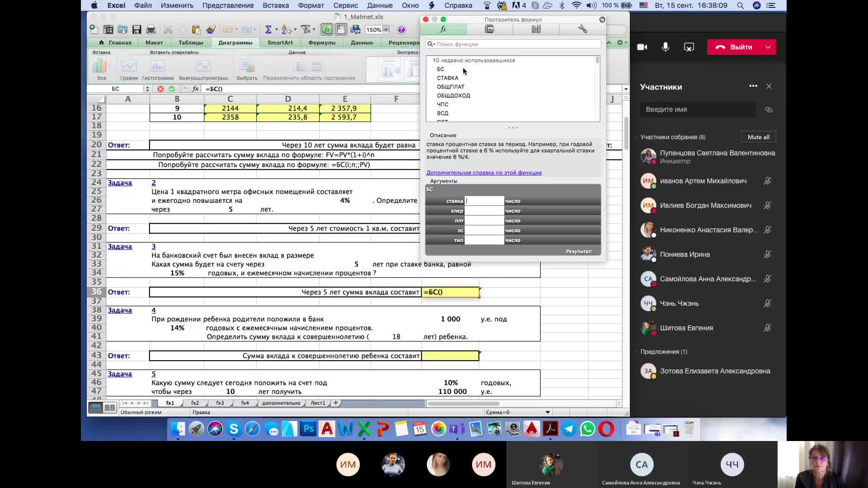
Task: Switch to the Формулы ribbon tab
Action: (322, 42)
